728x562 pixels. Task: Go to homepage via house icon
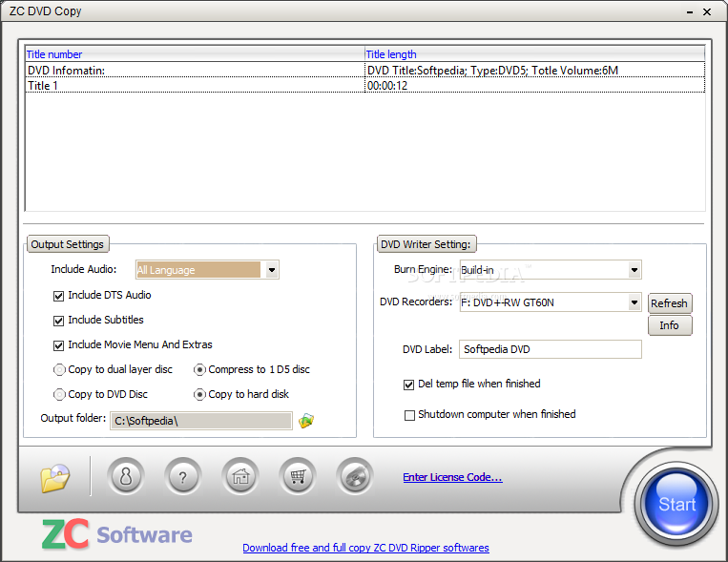click(x=240, y=476)
